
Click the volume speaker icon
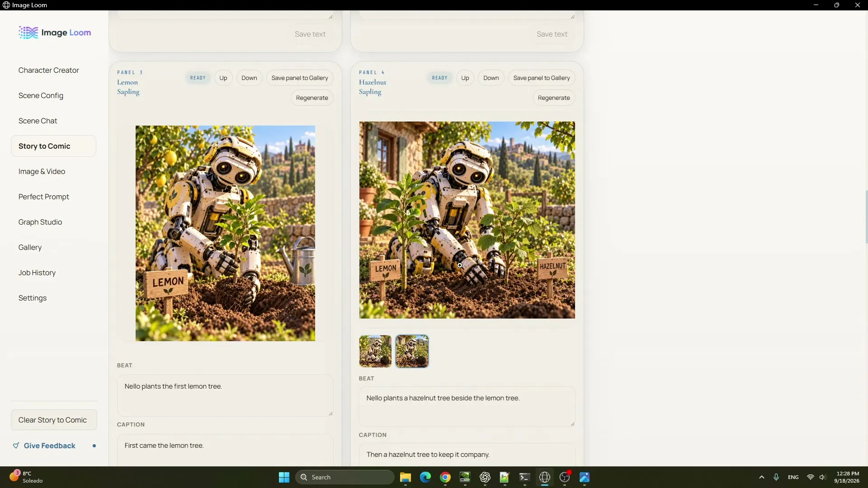point(822,477)
